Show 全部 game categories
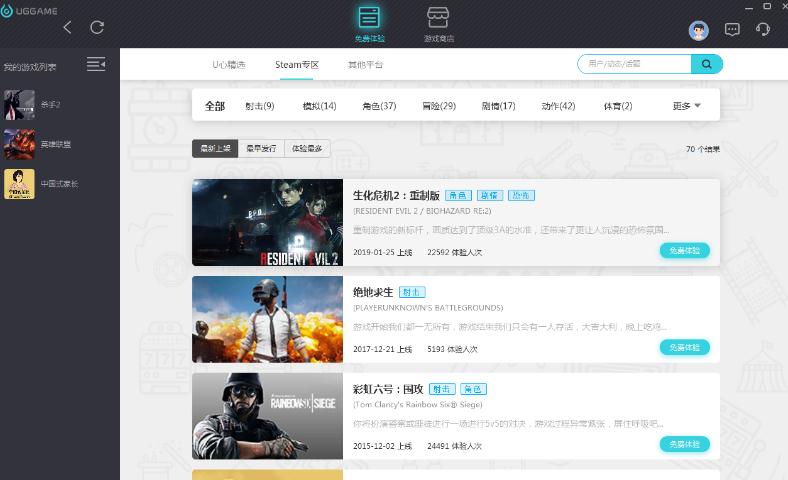 [x=215, y=106]
